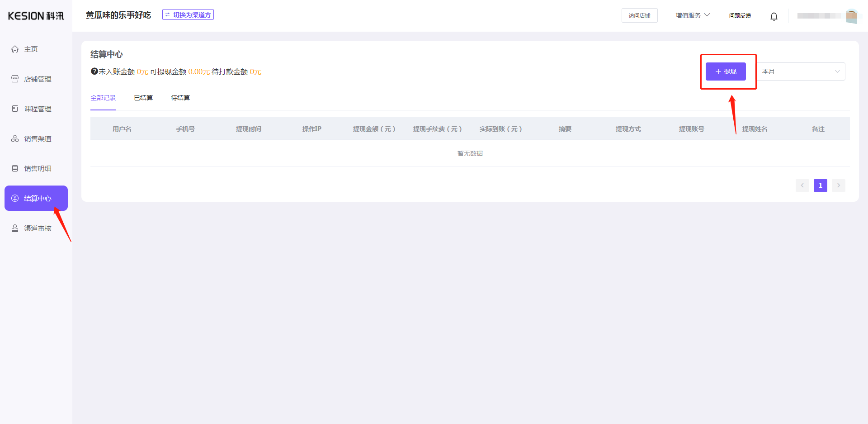Open notifications via the bell icon
This screenshot has height=424, width=868.
pos(774,16)
